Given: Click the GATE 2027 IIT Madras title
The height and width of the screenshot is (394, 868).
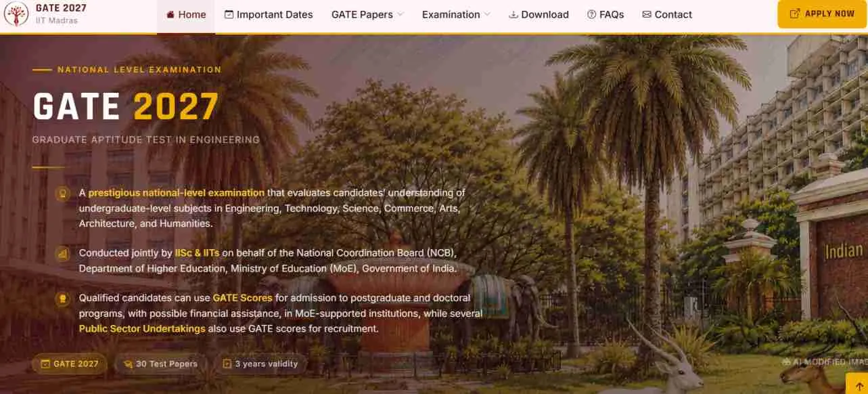Looking at the screenshot, I should [60, 8].
